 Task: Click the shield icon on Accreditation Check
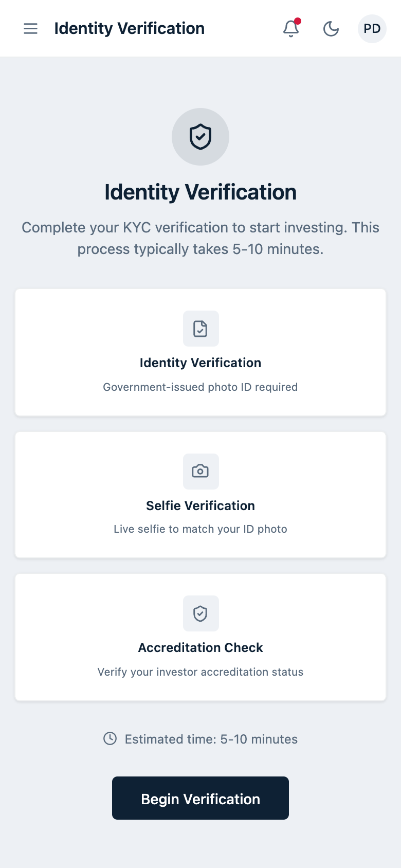pos(200,613)
